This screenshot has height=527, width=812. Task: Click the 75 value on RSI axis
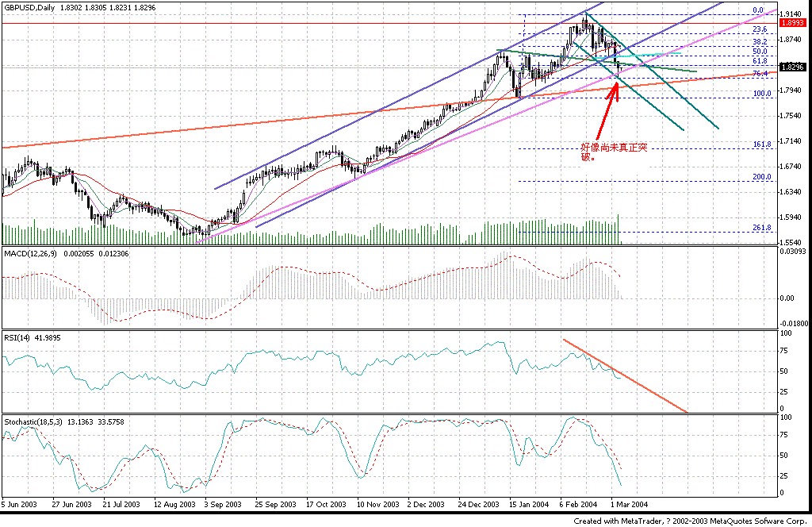pyautogui.click(x=784, y=351)
